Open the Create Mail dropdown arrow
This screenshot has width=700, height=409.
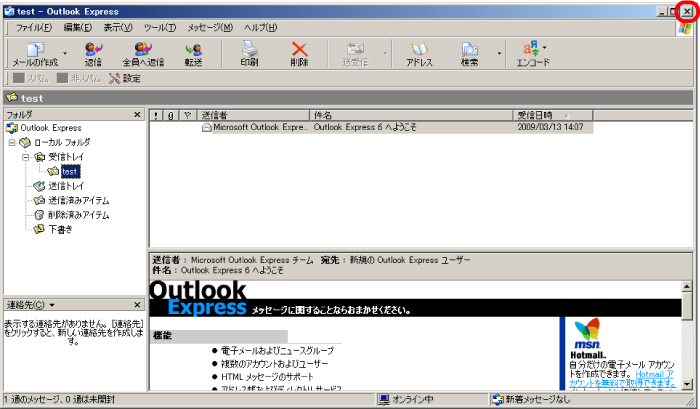pos(65,53)
